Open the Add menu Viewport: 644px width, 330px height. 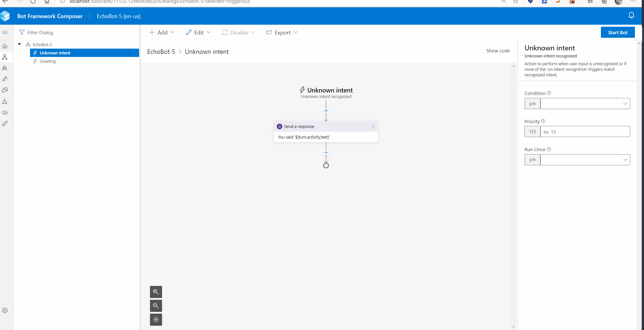coord(162,32)
